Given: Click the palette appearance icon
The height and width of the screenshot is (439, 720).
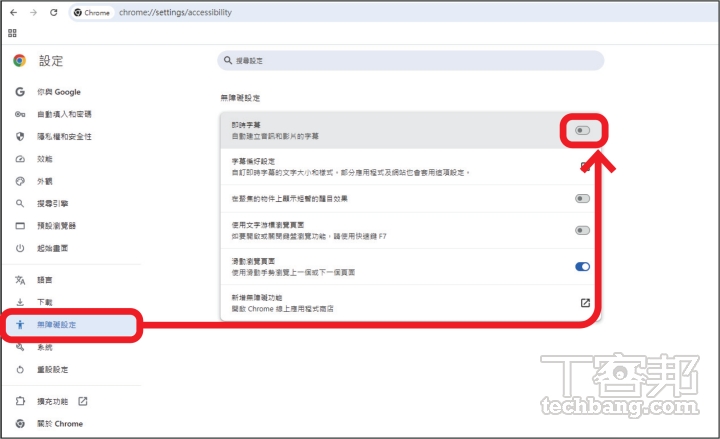Looking at the screenshot, I should 20,181.
